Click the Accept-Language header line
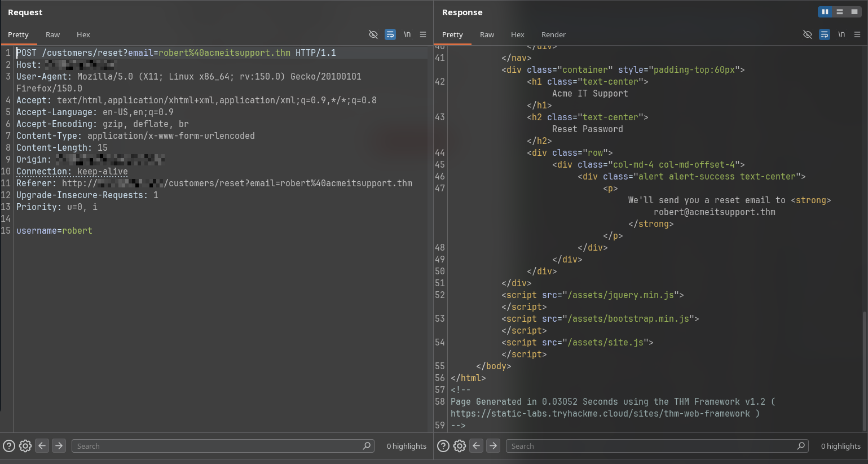 [95, 112]
